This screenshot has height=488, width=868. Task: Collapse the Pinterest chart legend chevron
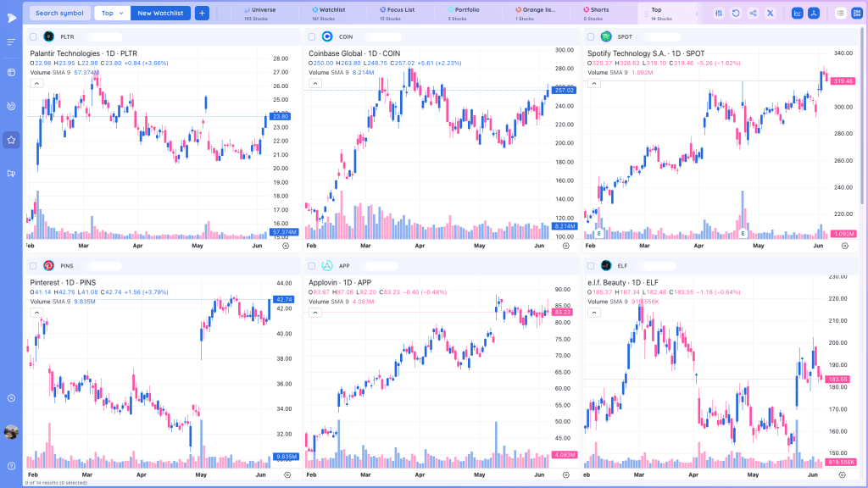[x=36, y=313]
